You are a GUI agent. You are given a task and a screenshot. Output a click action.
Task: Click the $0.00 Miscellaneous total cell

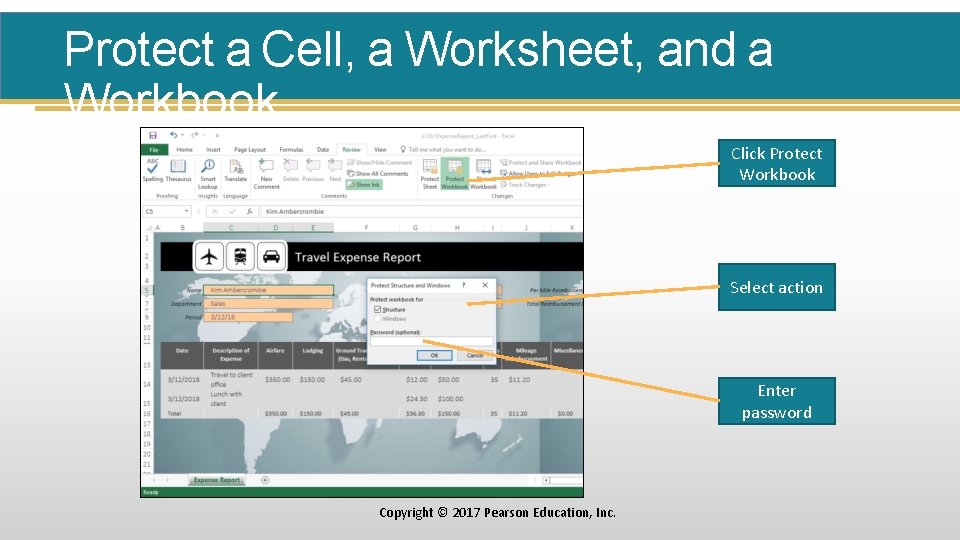[x=565, y=414]
